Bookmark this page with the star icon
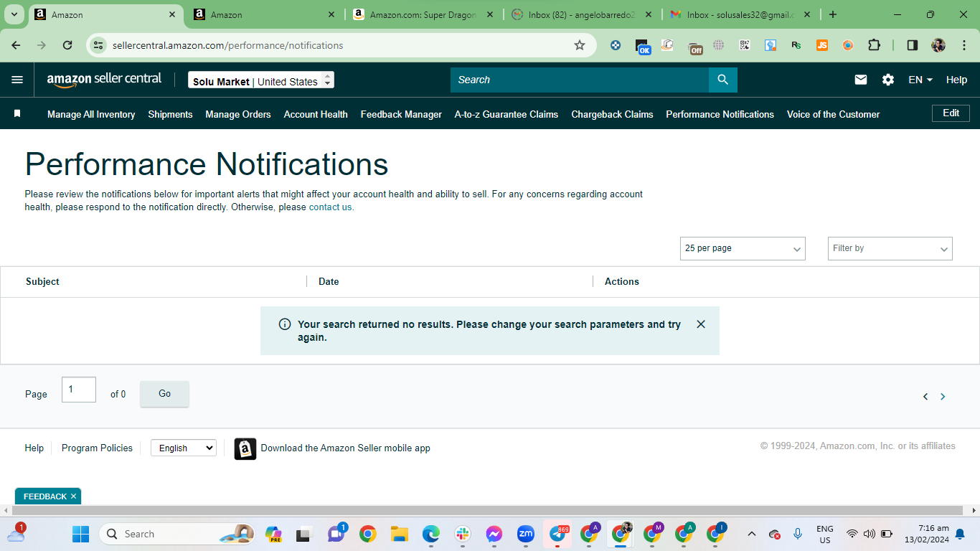 [x=580, y=45]
